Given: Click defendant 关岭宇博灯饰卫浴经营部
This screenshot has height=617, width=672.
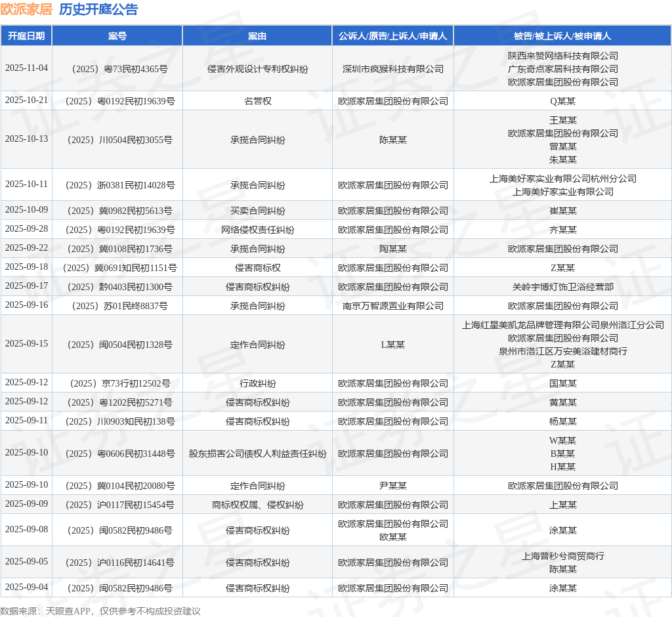Looking at the screenshot, I should [562, 287].
